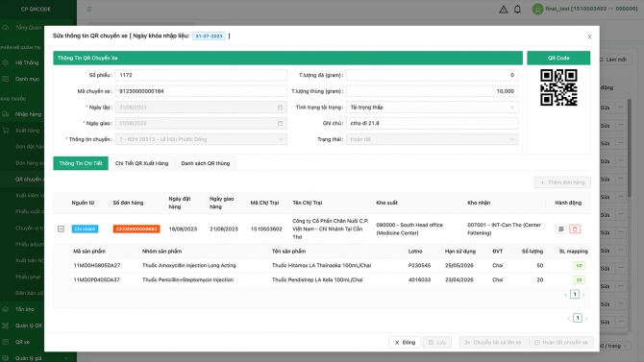This screenshot has height=362, width=644.
Task: Go to previous page in product table
Action: pyautogui.click(x=566, y=295)
